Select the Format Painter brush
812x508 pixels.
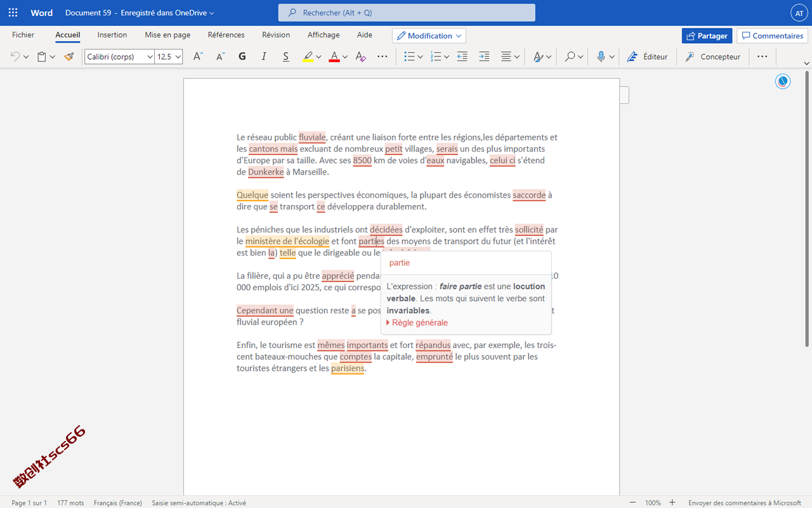click(69, 57)
